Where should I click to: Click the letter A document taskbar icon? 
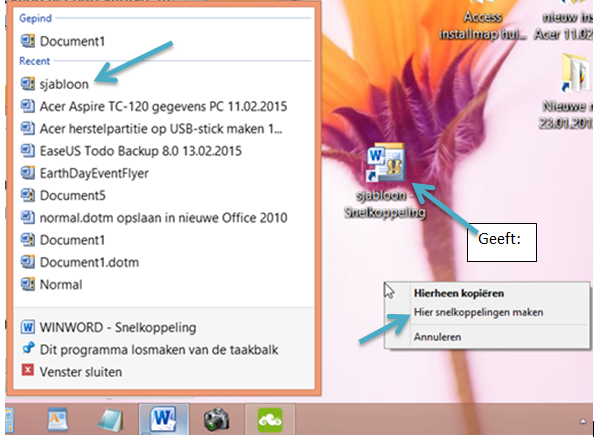click(x=58, y=419)
